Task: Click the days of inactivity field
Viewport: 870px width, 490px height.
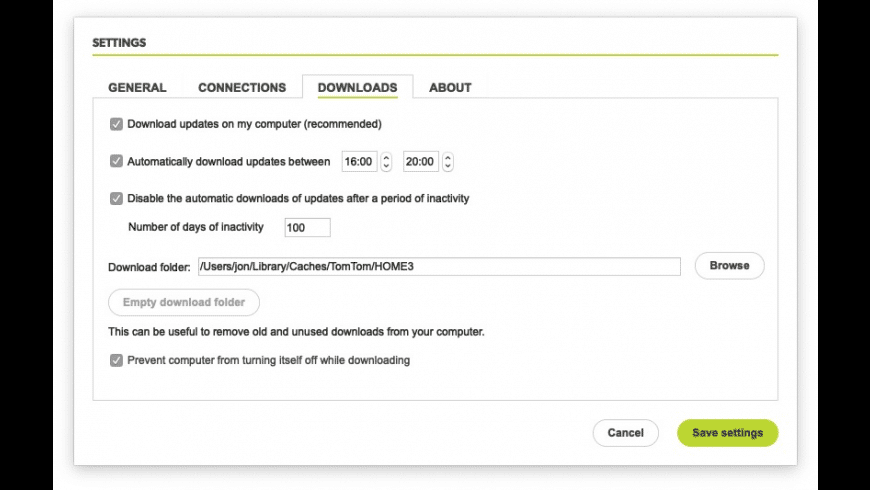Action: pyautogui.click(x=307, y=228)
